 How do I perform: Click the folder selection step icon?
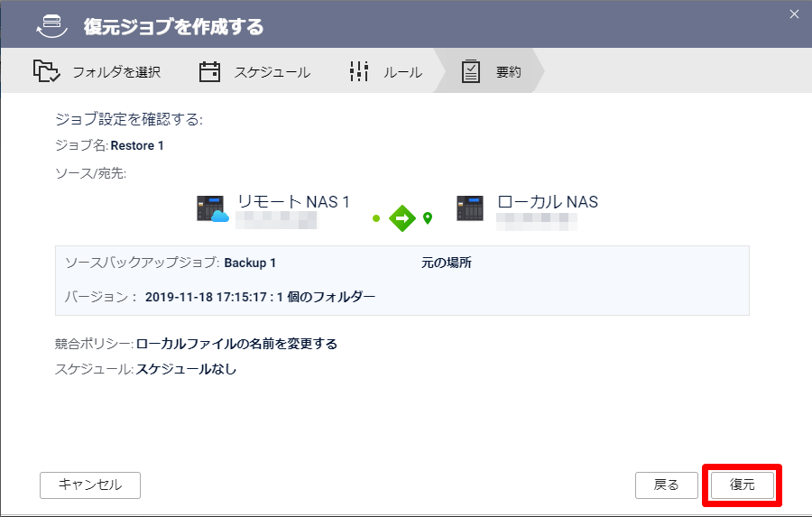pos(47,71)
